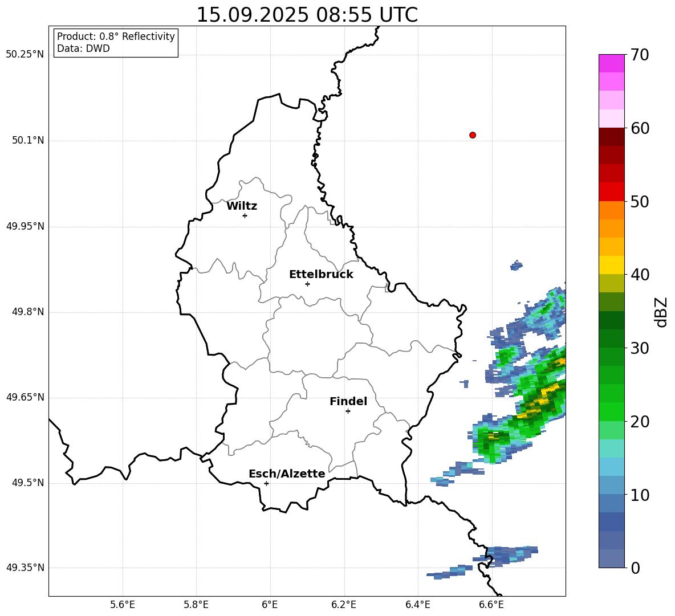Click the Ettelbruck station cross marker

coord(307,284)
